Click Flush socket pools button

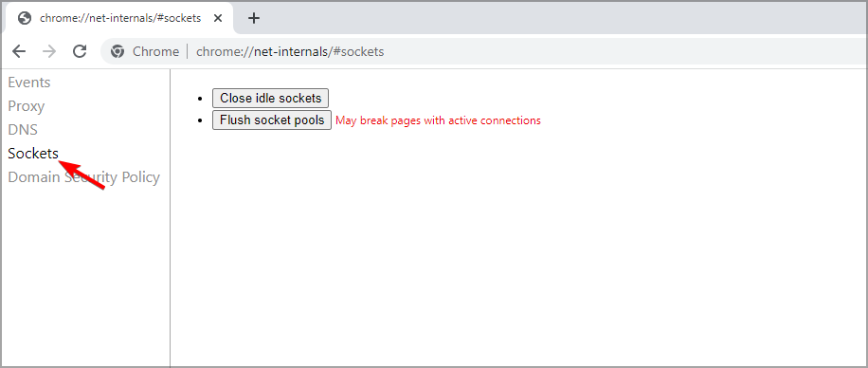[272, 120]
